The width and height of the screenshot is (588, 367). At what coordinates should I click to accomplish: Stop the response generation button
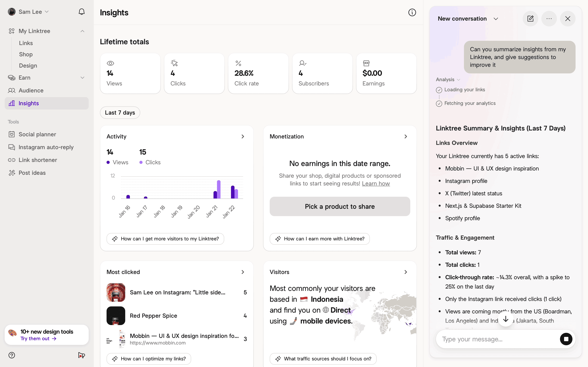point(566,339)
